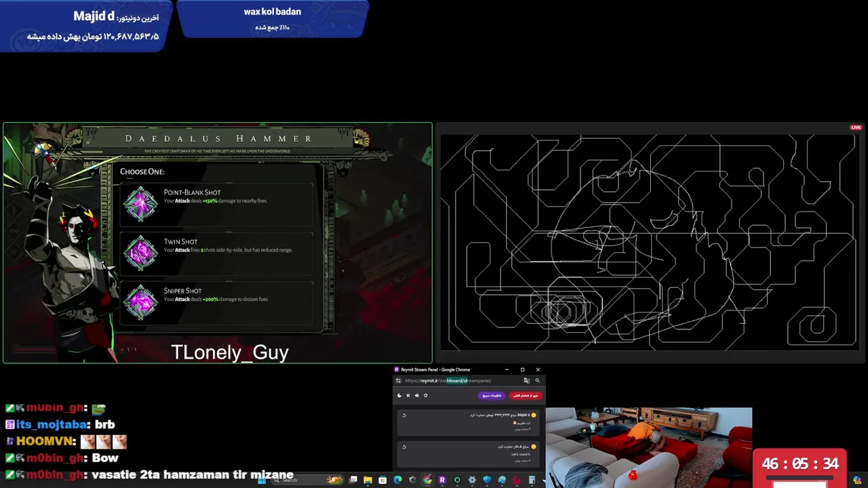The image size is (868, 488).
Task: Click the "Choose One:" prompt text
Action: click(142, 171)
